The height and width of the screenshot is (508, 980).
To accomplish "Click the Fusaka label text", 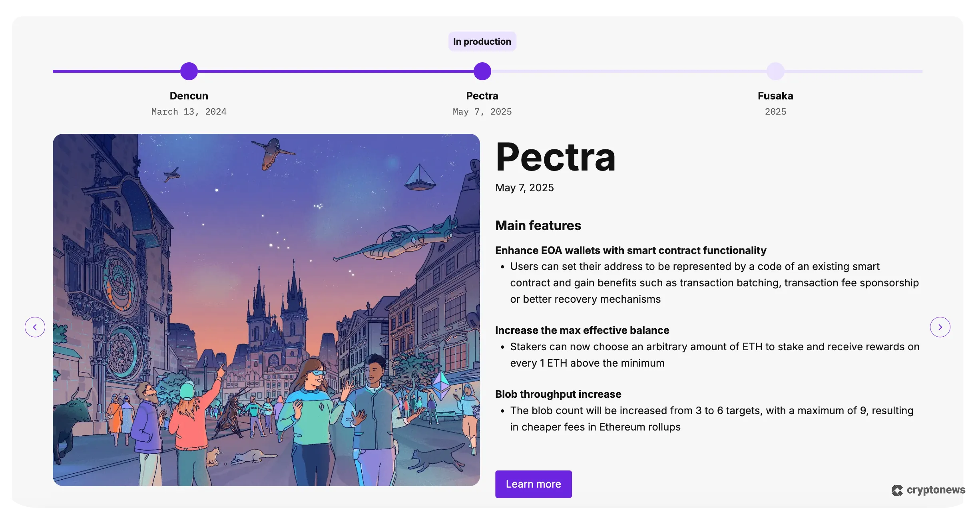I will tap(775, 96).
